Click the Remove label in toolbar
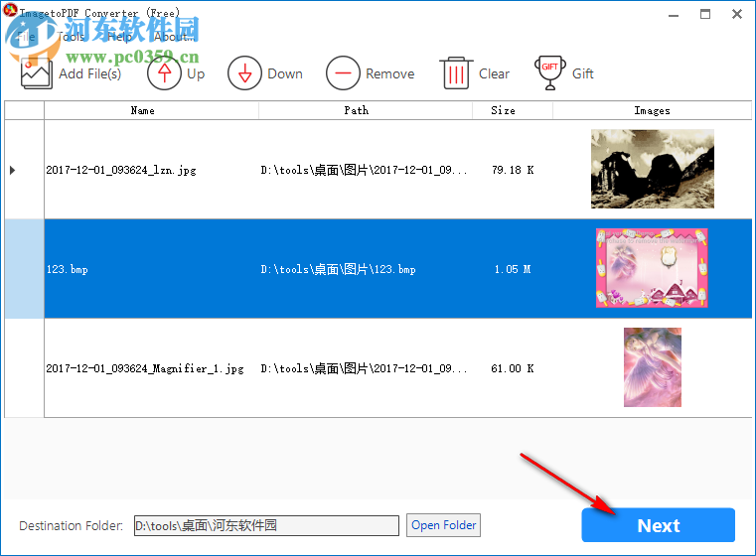 [390, 73]
